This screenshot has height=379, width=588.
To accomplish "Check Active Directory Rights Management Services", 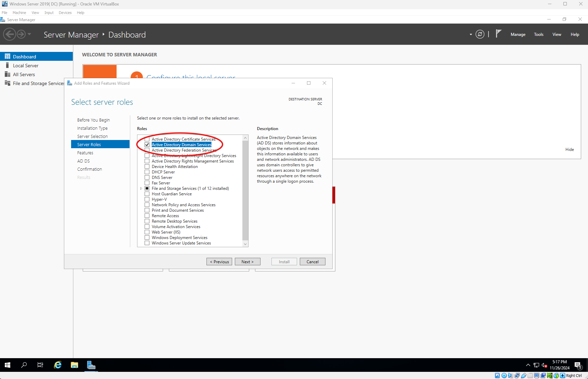I will [x=147, y=161].
